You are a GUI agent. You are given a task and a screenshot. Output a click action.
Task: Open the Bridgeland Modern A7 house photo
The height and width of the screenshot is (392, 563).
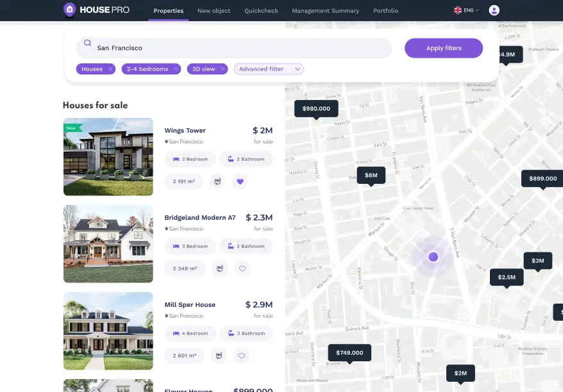(x=108, y=244)
